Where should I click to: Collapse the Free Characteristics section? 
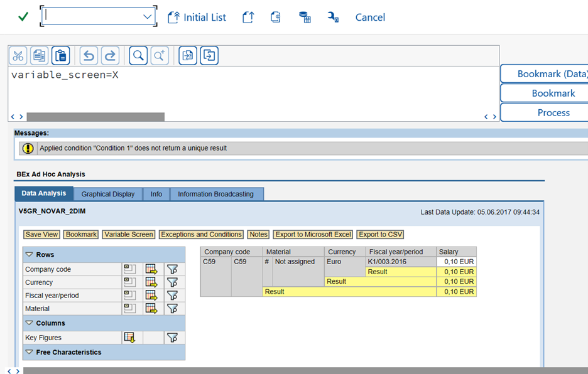(29, 352)
